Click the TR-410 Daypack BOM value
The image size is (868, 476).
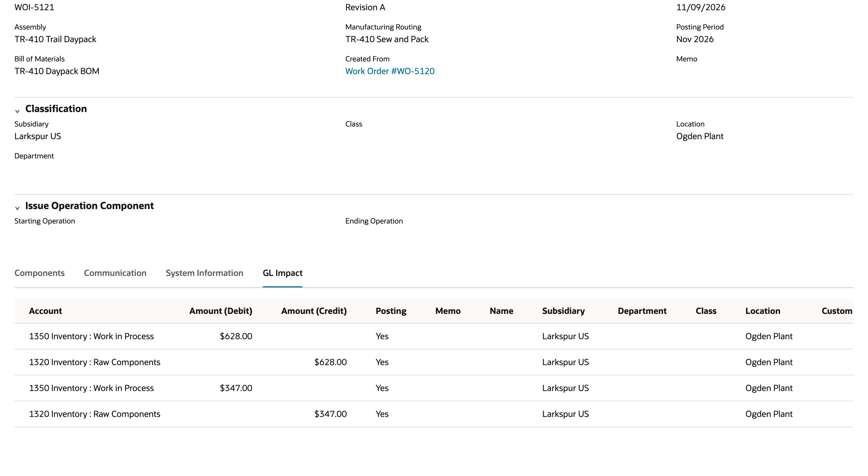[x=57, y=71]
